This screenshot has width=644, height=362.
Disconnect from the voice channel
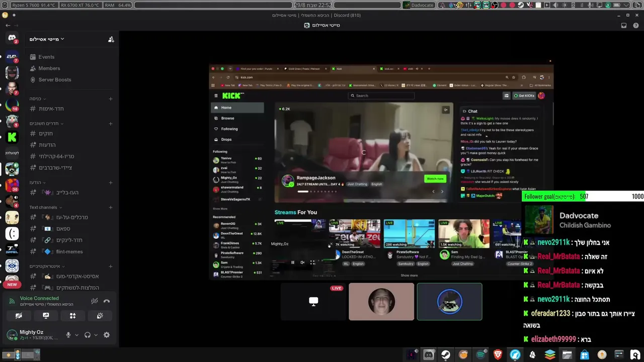(107, 301)
